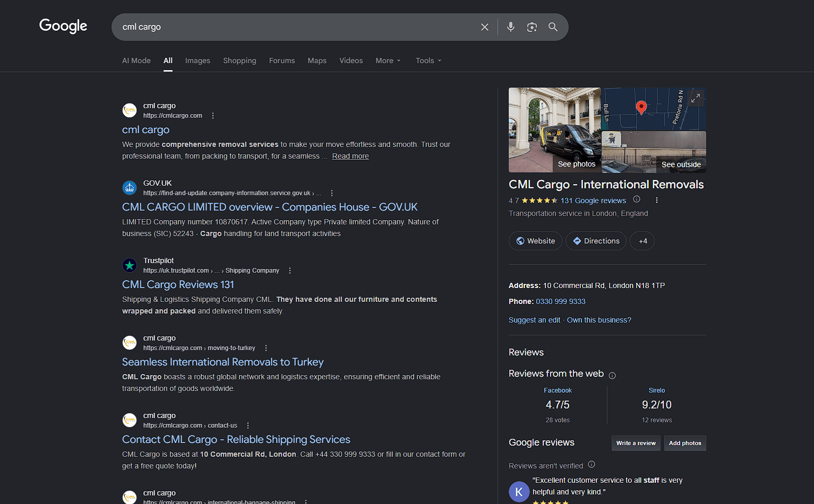The width and height of the screenshot is (814, 504).
Task: Open the See photos thumbnail
Action: click(555, 130)
